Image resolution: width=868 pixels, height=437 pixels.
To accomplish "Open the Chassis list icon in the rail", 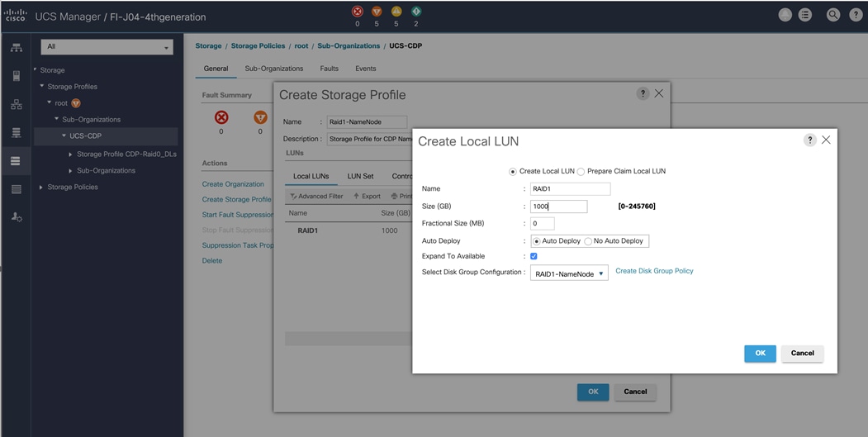I will click(16, 189).
